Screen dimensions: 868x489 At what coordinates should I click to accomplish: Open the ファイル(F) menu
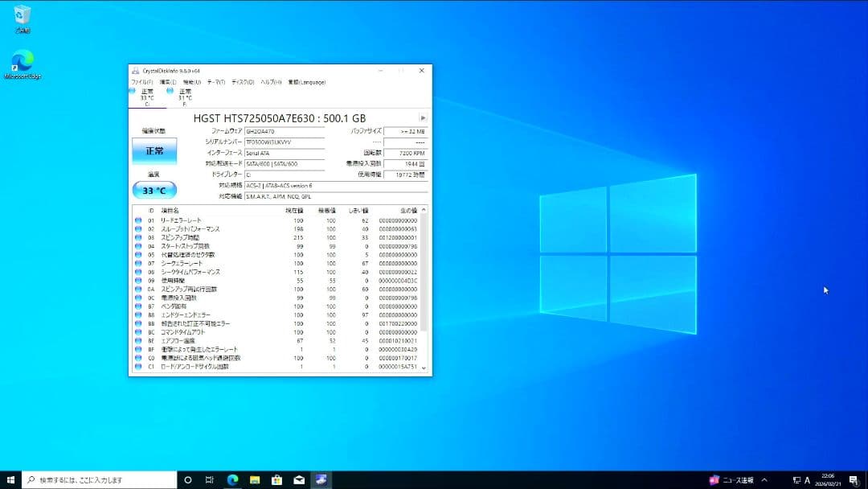pos(142,82)
